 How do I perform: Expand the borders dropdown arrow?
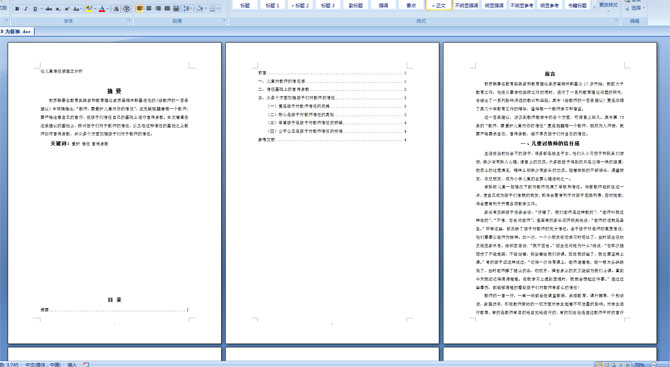click(219, 9)
